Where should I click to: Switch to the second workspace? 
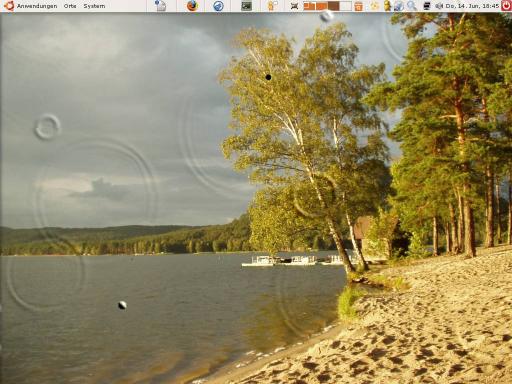coord(321,6)
